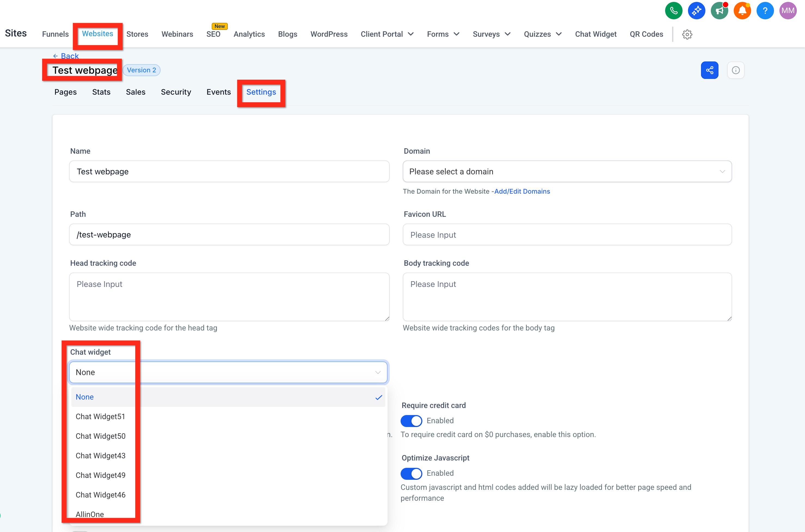Disable the Require credit card toggle
This screenshot has width=805, height=532.
(x=411, y=421)
